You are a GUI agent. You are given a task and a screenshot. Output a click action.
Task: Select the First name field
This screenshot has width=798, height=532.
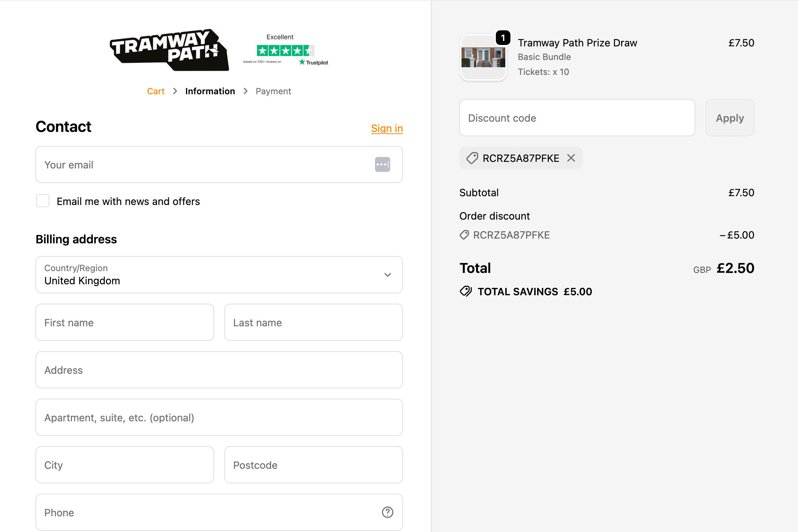click(x=125, y=322)
